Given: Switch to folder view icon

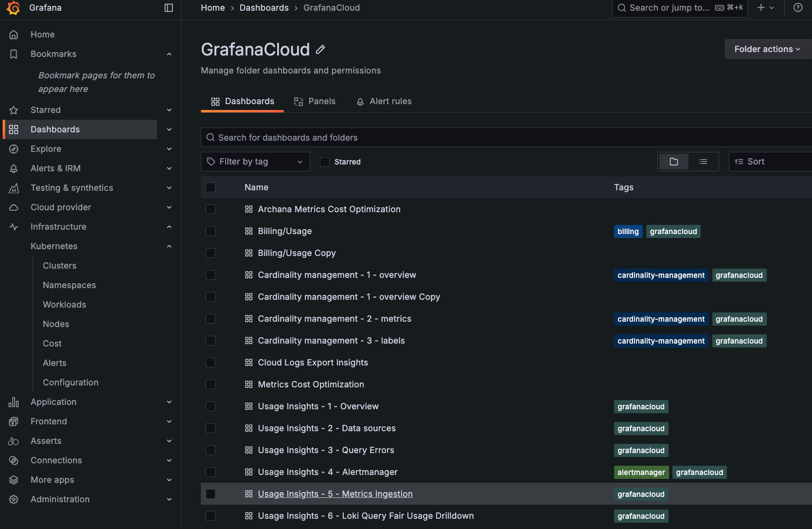Looking at the screenshot, I should 673,161.
